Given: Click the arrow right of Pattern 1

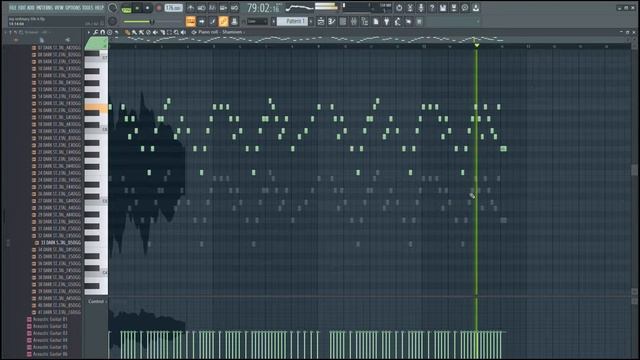Looking at the screenshot, I should (311, 21).
